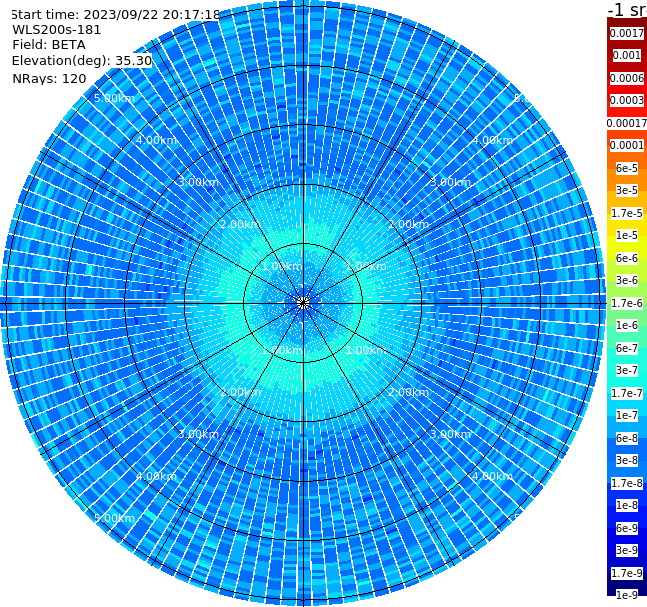The height and width of the screenshot is (607, 647).
Task: Select the 1.7e-9 colorbar value
Action: pyautogui.click(x=627, y=573)
